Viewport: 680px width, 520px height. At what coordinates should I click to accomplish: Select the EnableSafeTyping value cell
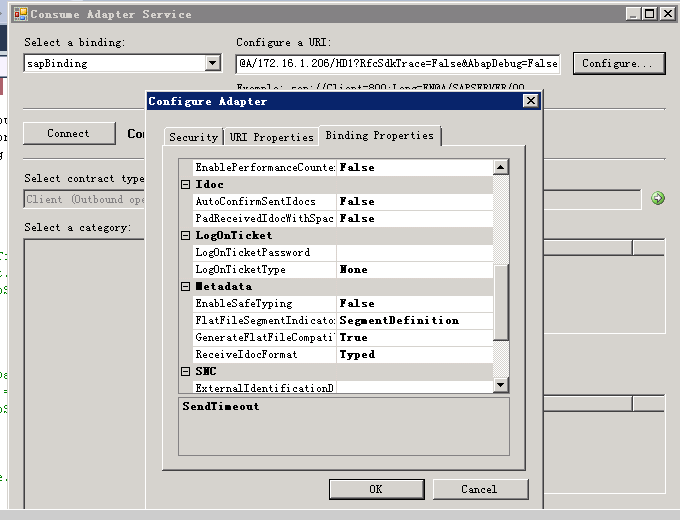[x=414, y=304]
